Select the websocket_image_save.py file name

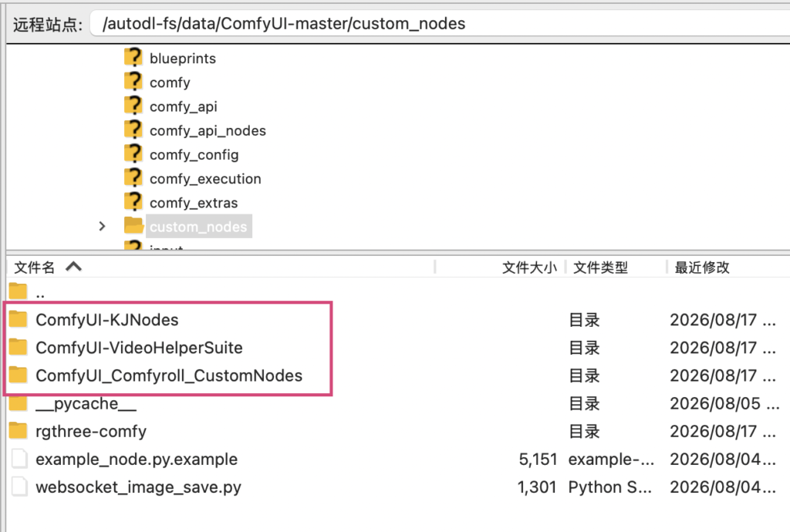click(138, 487)
